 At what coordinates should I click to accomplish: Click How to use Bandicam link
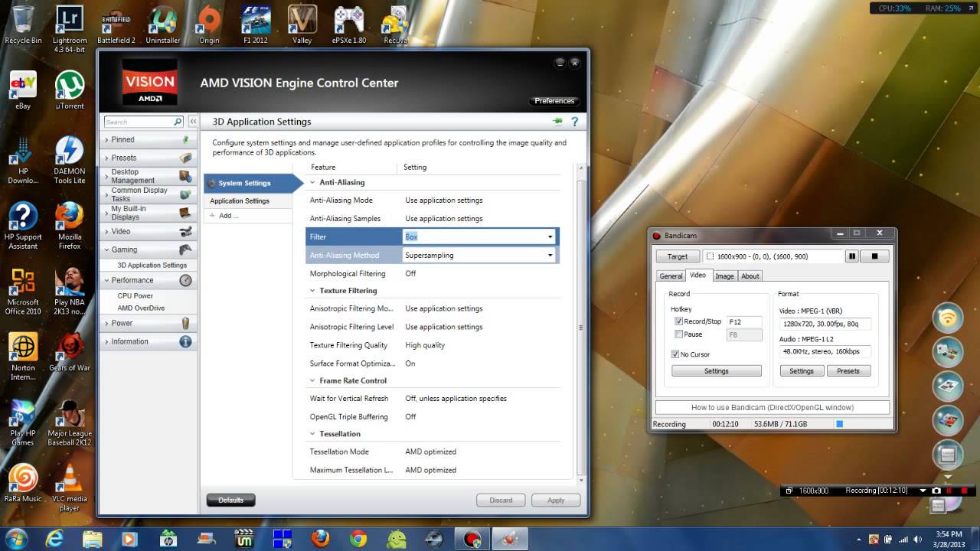[773, 408]
